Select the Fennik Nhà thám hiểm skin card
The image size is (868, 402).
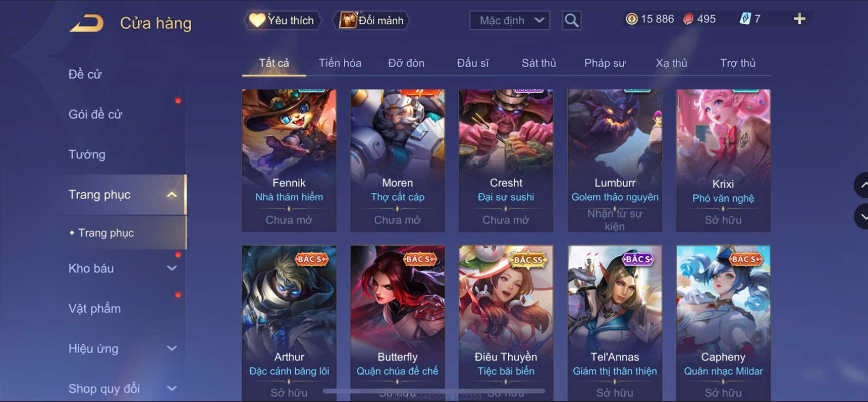[x=289, y=160]
